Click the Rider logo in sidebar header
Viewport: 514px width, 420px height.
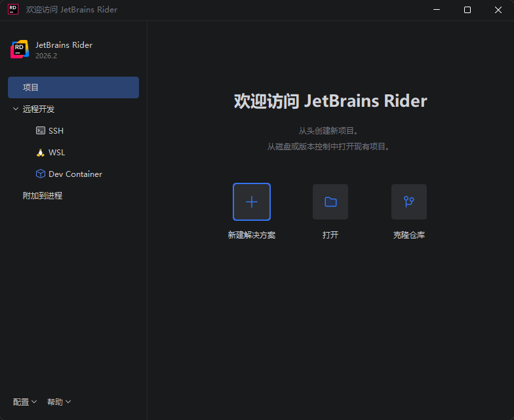[20, 50]
